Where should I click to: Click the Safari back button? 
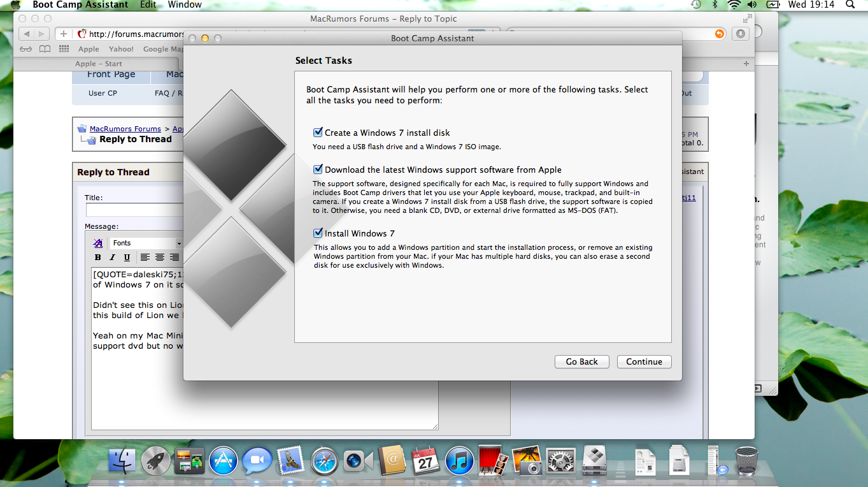click(27, 34)
